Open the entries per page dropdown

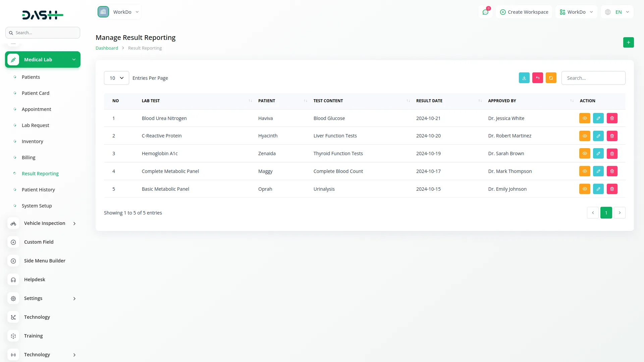[116, 78]
